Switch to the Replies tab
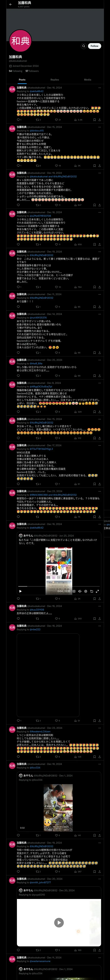Screen dimensions: 110x980 pos(55,80)
